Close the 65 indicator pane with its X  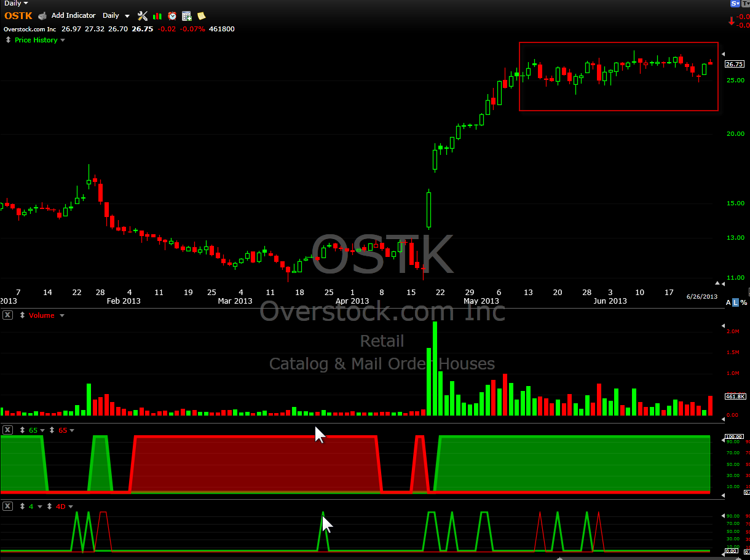[x=7, y=430]
